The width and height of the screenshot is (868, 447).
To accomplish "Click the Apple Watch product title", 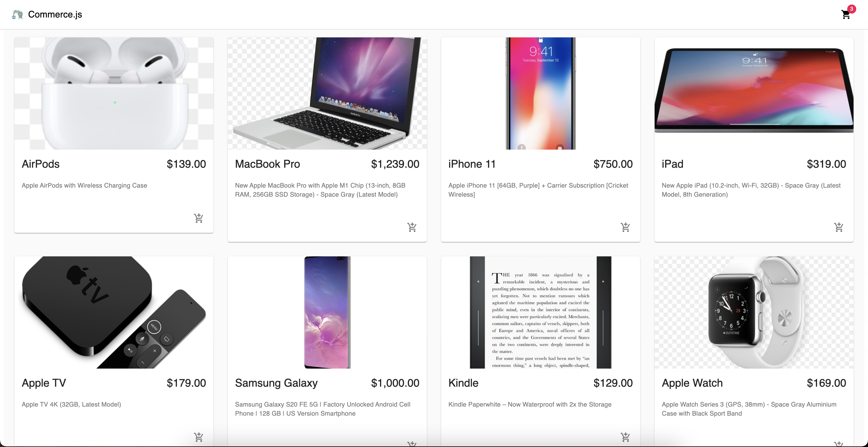I will point(692,383).
